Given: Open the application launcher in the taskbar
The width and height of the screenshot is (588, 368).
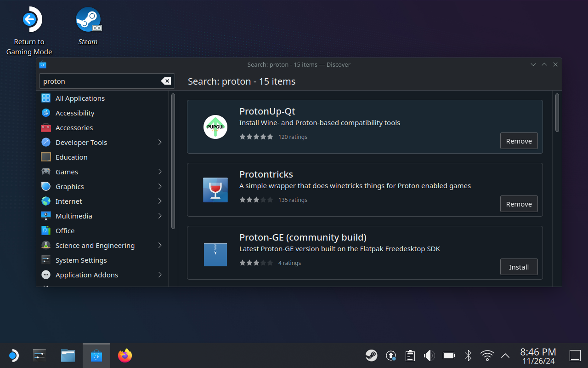Looking at the screenshot, I should tap(13, 356).
